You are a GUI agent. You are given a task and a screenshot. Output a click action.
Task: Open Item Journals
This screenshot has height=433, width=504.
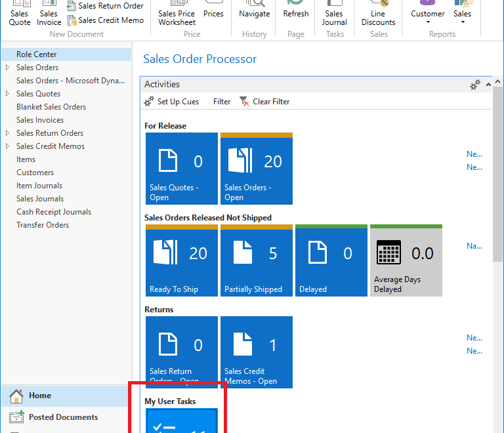(39, 186)
